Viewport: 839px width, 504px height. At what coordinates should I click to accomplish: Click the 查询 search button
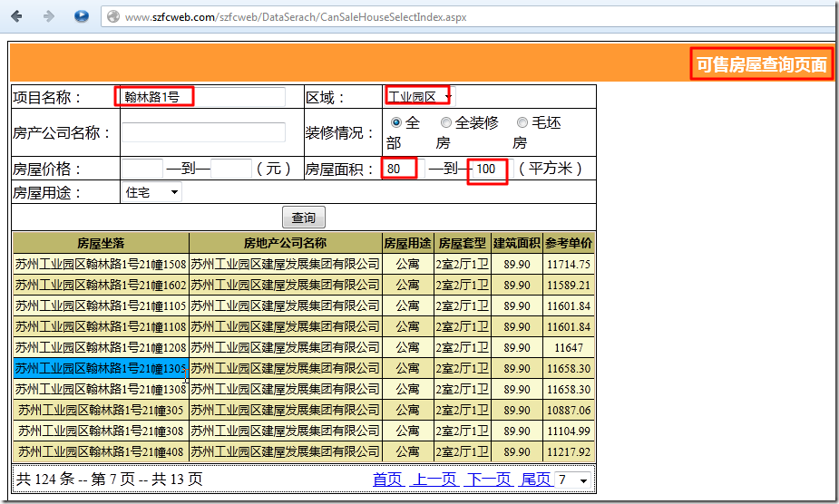tap(304, 218)
